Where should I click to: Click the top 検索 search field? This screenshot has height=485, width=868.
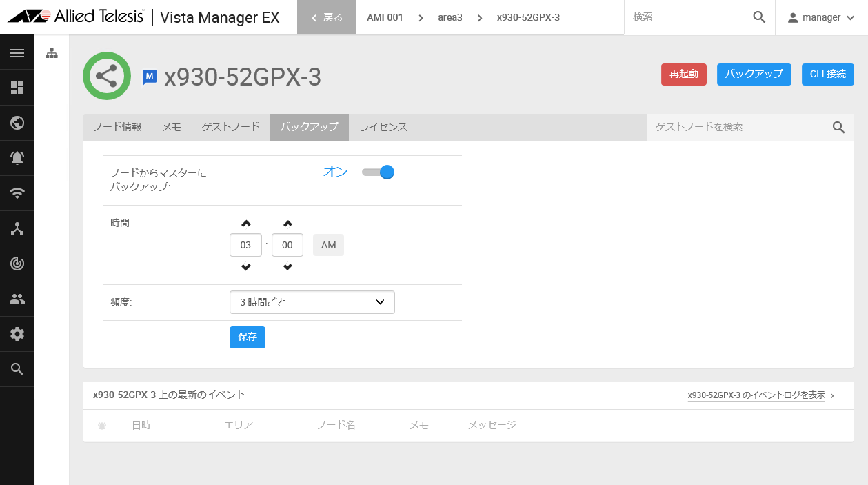[688, 17]
